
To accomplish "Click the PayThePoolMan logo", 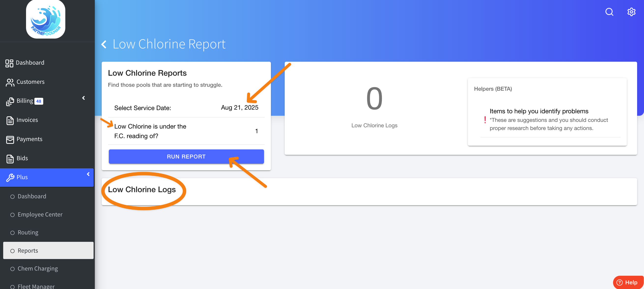I will (x=45, y=19).
